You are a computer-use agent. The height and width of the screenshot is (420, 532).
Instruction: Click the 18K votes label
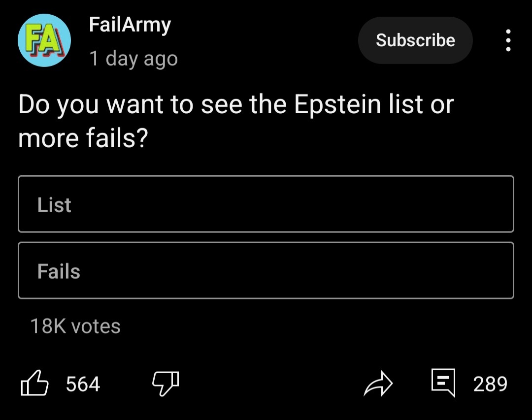(x=75, y=326)
